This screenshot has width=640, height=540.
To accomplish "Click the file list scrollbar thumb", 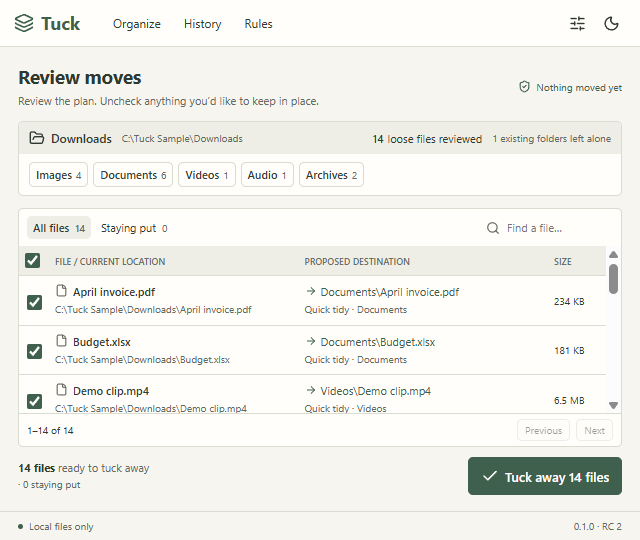I will click(613, 279).
